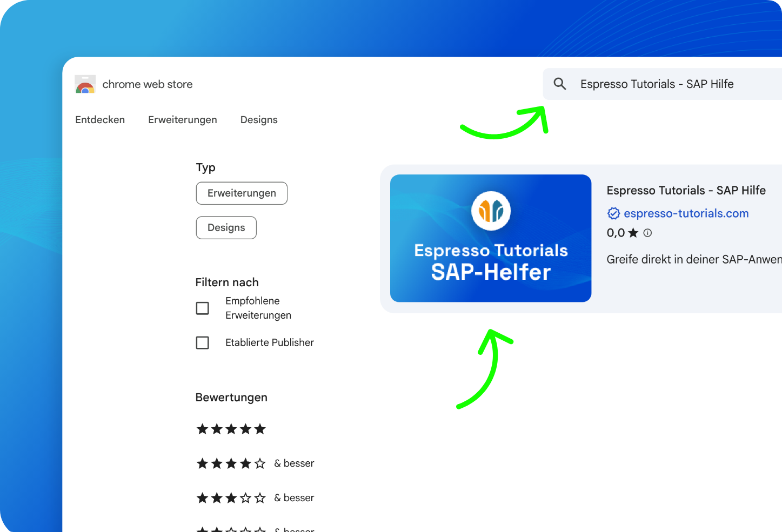Click the Espresso Tutorials round logo
This screenshot has width=782, height=532.
[491, 211]
